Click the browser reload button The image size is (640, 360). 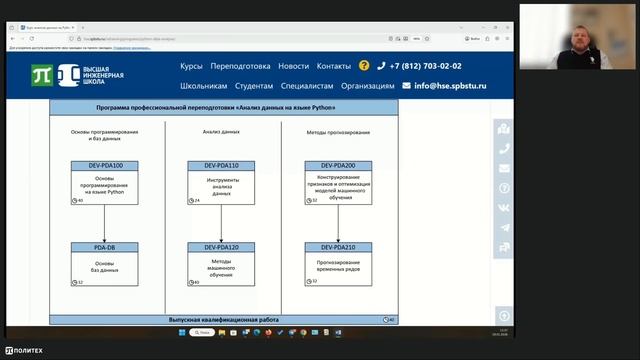(32, 39)
